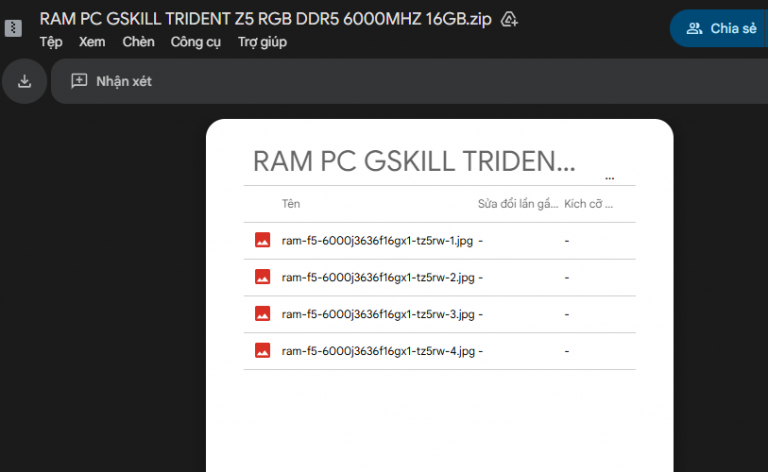
Task: Click the RAM PC GSKILL TRIDEN... archive heading
Action: pos(414,161)
